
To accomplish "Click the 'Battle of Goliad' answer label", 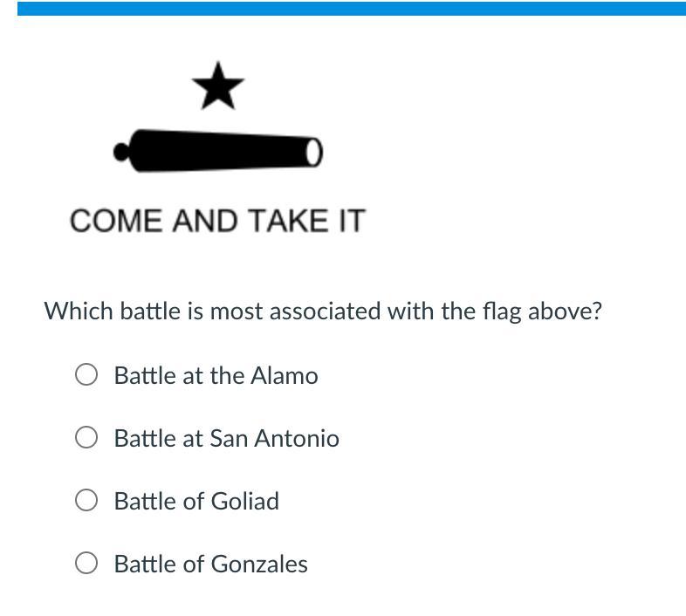I will [x=196, y=501].
